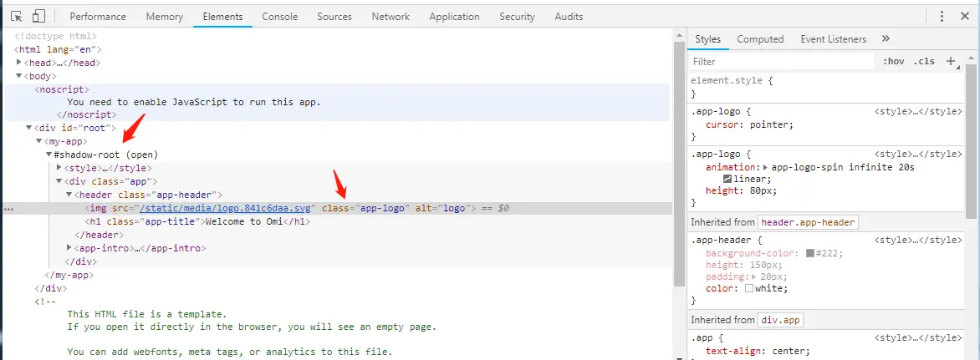Collapse the body element node

click(x=18, y=75)
